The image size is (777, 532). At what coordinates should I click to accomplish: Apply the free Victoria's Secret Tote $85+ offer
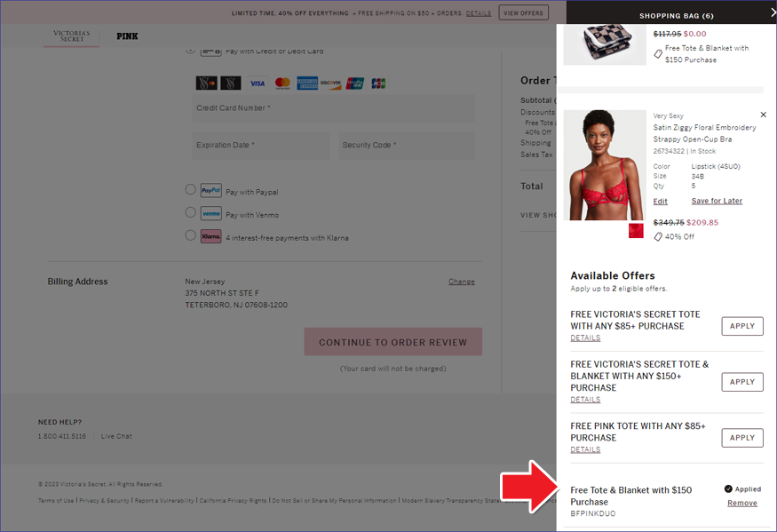coord(742,326)
